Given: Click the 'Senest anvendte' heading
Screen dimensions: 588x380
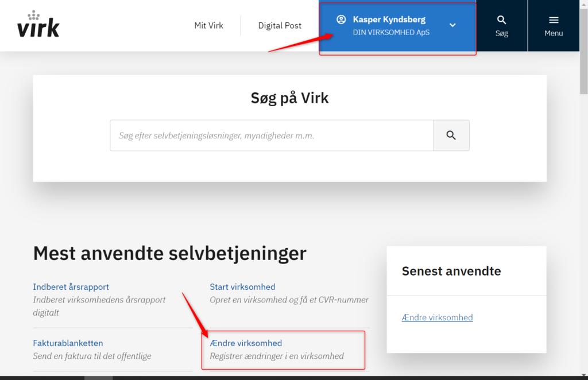Looking at the screenshot, I should (x=451, y=271).
